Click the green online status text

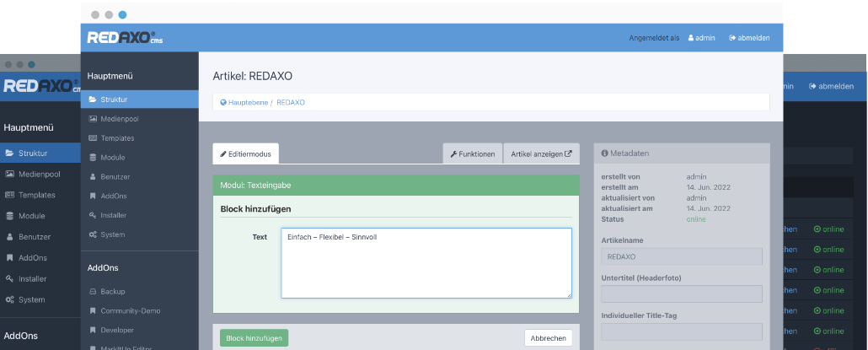click(696, 219)
